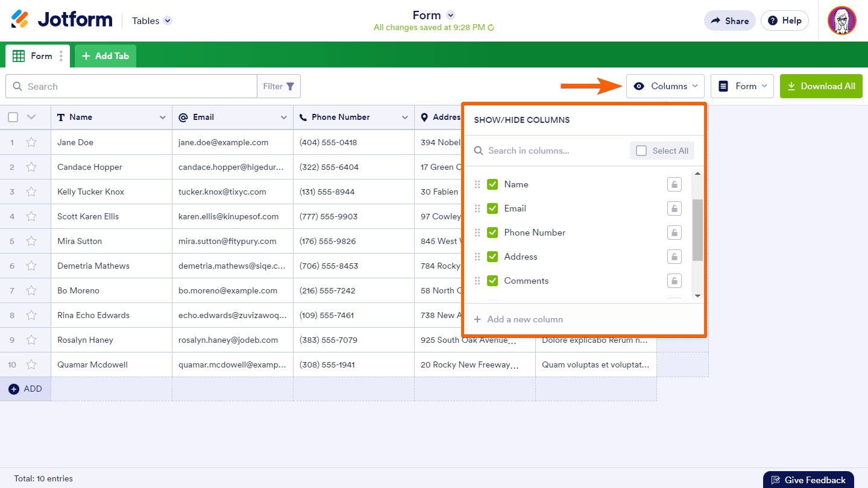Image resolution: width=868 pixels, height=488 pixels.
Task: Click the user profile avatar
Action: (x=841, y=20)
